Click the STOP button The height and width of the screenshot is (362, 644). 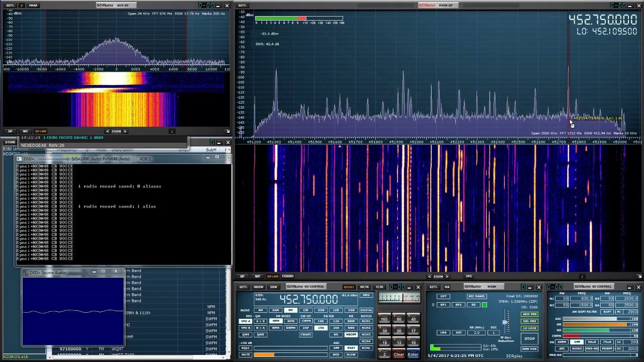point(530,338)
